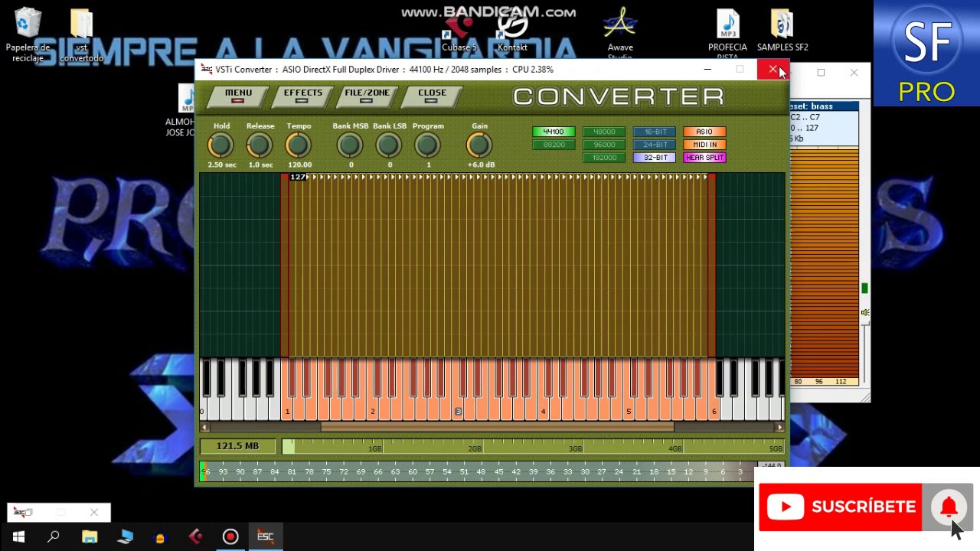This screenshot has height=551, width=980.
Task: Toggle the MIDI IN button
Action: tap(704, 145)
